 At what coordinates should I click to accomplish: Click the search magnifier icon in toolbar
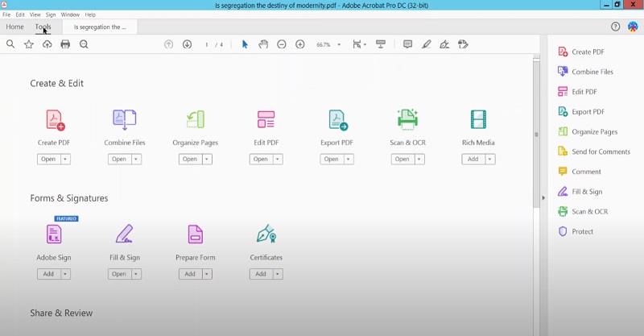tap(10, 44)
